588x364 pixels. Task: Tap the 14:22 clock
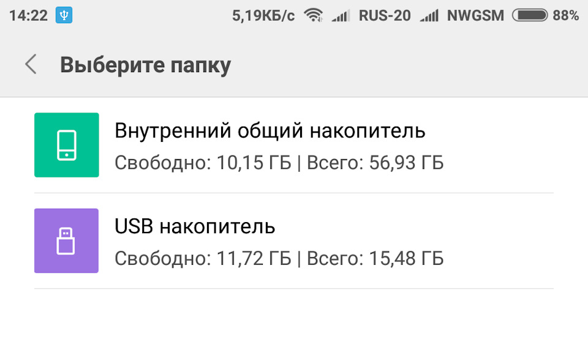coord(28,16)
